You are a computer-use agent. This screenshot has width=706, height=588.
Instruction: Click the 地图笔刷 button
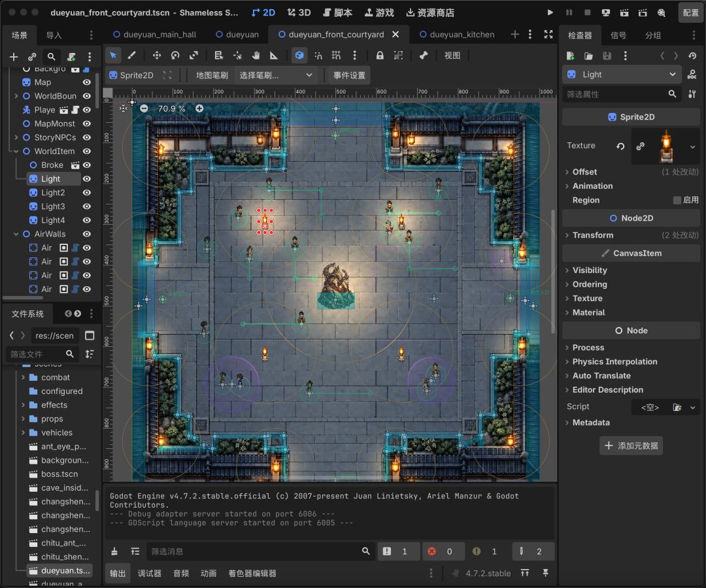point(212,75)
